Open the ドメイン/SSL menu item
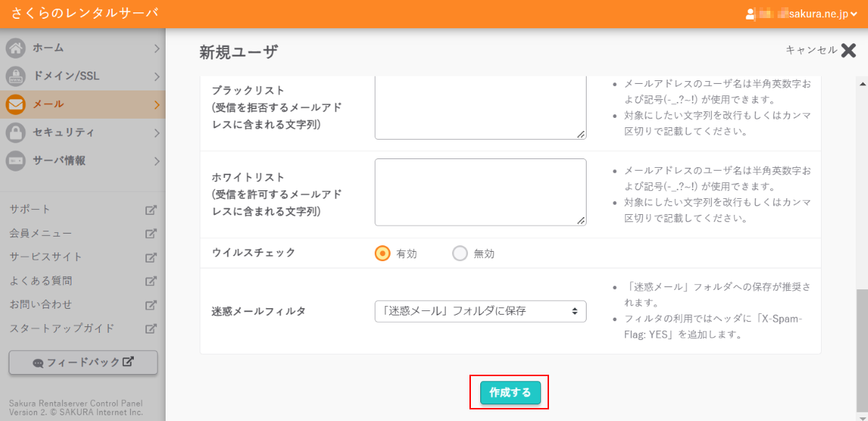The image size is (868, 421). click(x=67, y=77)
